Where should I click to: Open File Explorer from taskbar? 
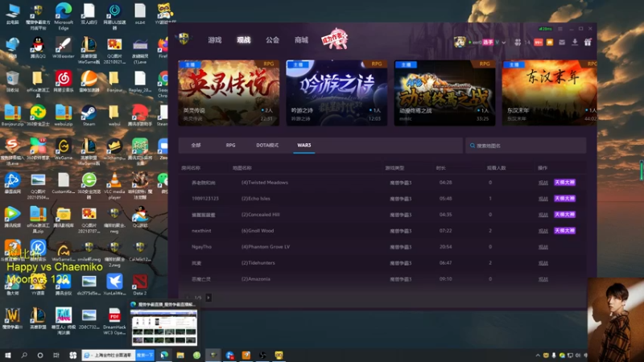click(180, 356)
